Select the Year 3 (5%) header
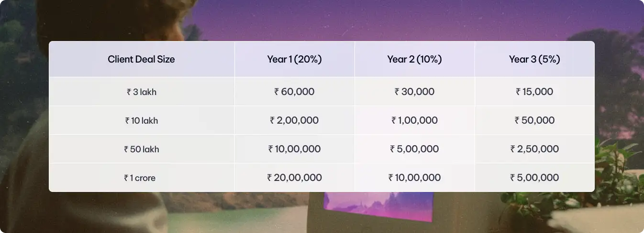Image resolution: width=644 pixels, height=233 pixels. click(x=534, y=59)
